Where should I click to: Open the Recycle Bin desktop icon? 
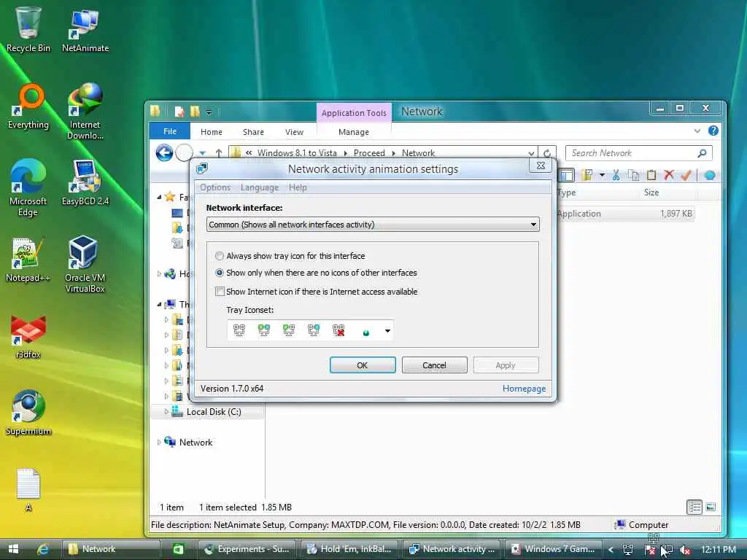[x=28, y=28]
